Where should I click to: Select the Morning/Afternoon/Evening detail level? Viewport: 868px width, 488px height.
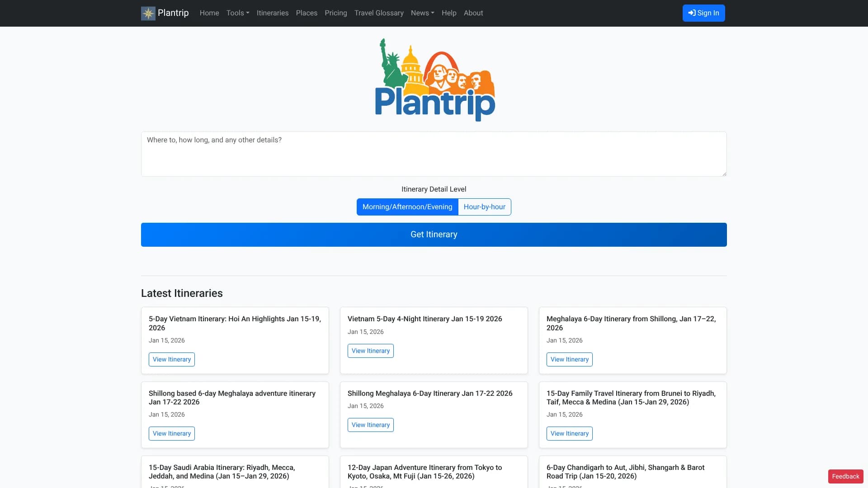(407, 206)
